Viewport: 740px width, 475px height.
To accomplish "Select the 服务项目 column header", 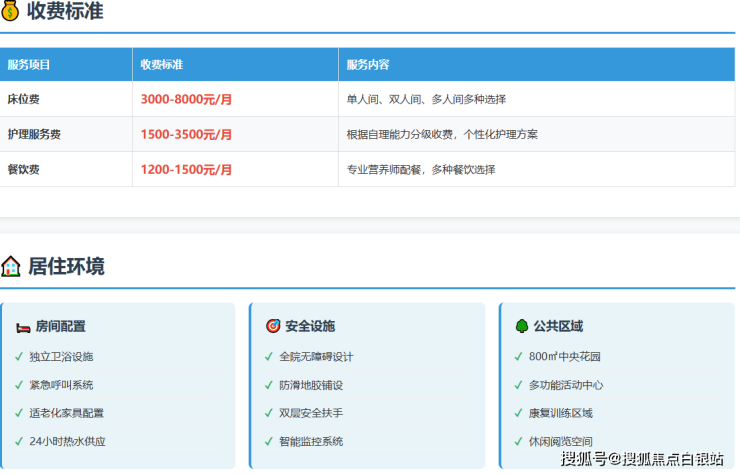I will pos(29,65).
